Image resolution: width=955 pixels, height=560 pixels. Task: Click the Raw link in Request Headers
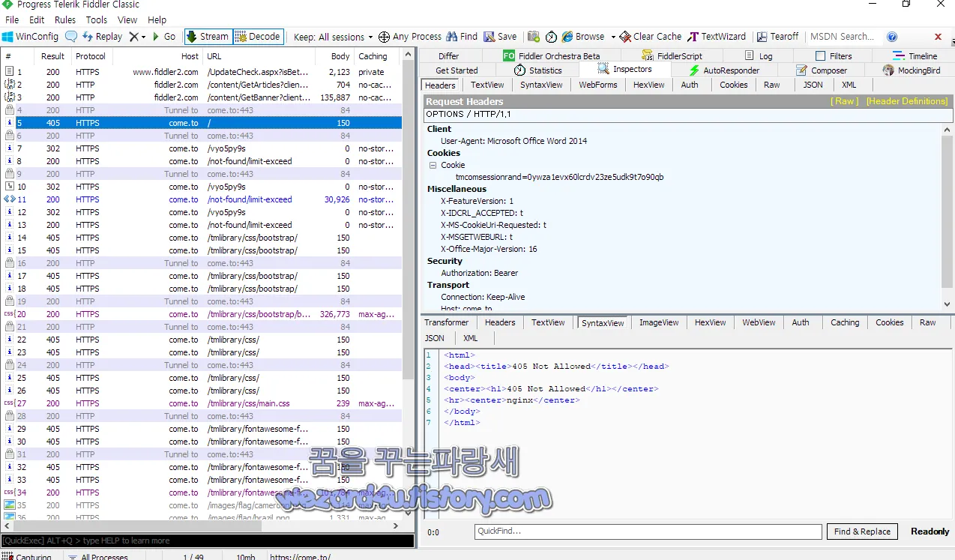click(x=845, y=101)
